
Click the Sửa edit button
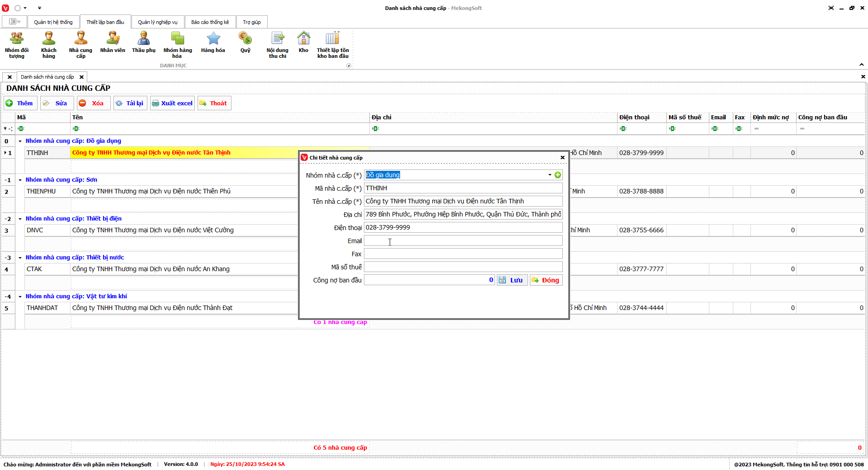point(57,103)
